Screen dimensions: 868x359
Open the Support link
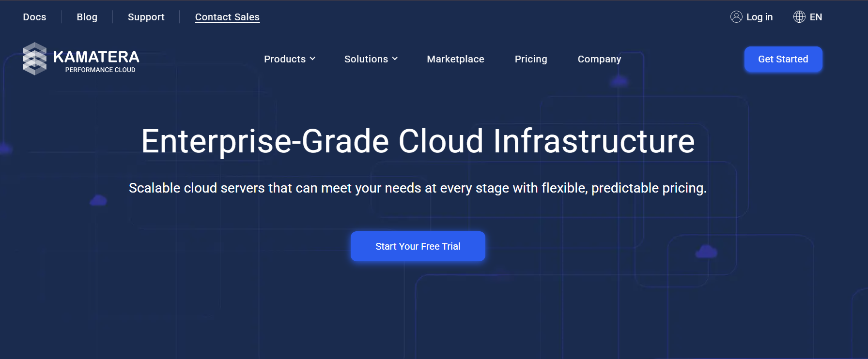pos(146,17)
